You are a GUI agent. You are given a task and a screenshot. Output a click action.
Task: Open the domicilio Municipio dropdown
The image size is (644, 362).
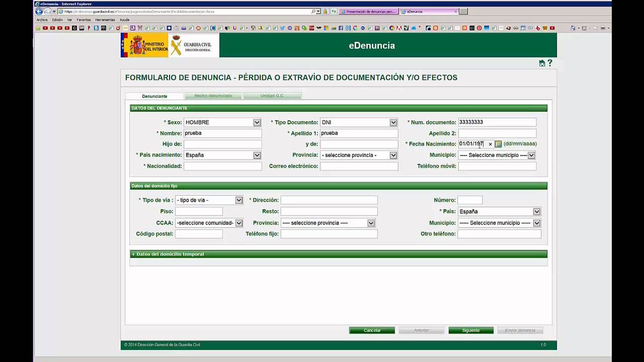(x=499, y=223)
